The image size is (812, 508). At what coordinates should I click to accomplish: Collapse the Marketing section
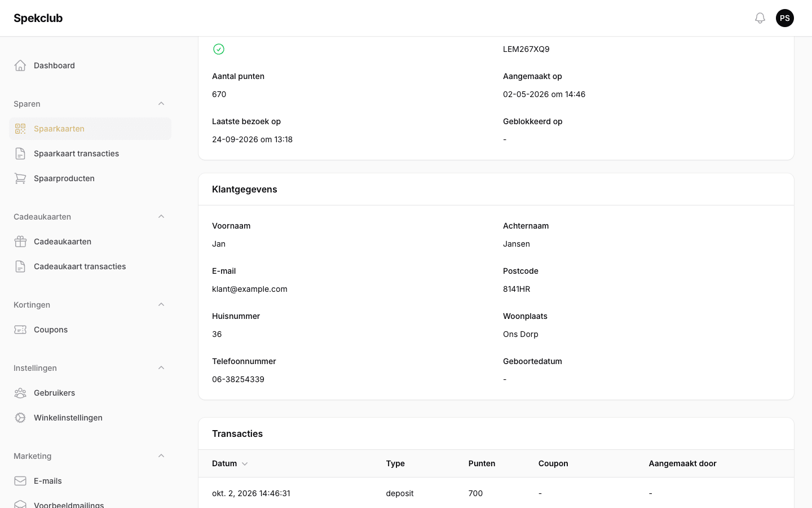161,456
